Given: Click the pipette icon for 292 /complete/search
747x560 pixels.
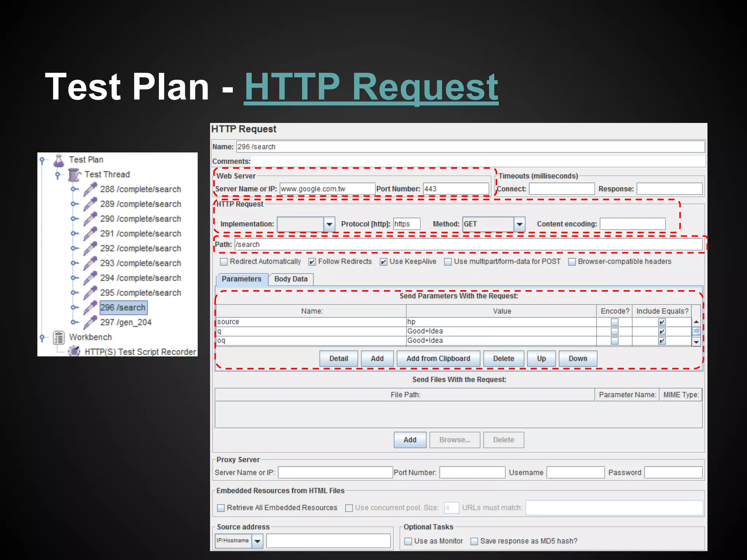Looking at the screenshot, I should tap(90, 249).
